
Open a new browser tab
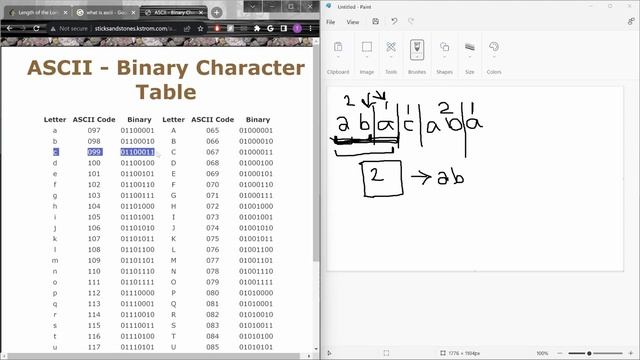point(217,12)
